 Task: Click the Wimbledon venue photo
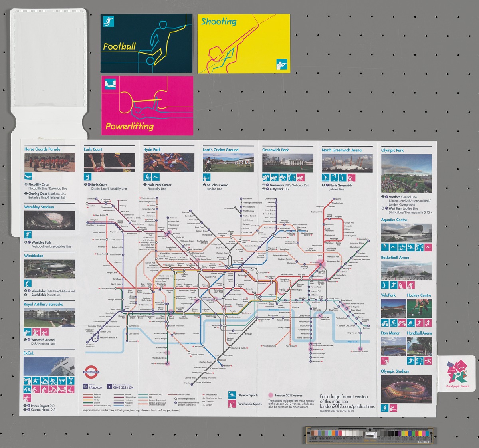(49, 269)
